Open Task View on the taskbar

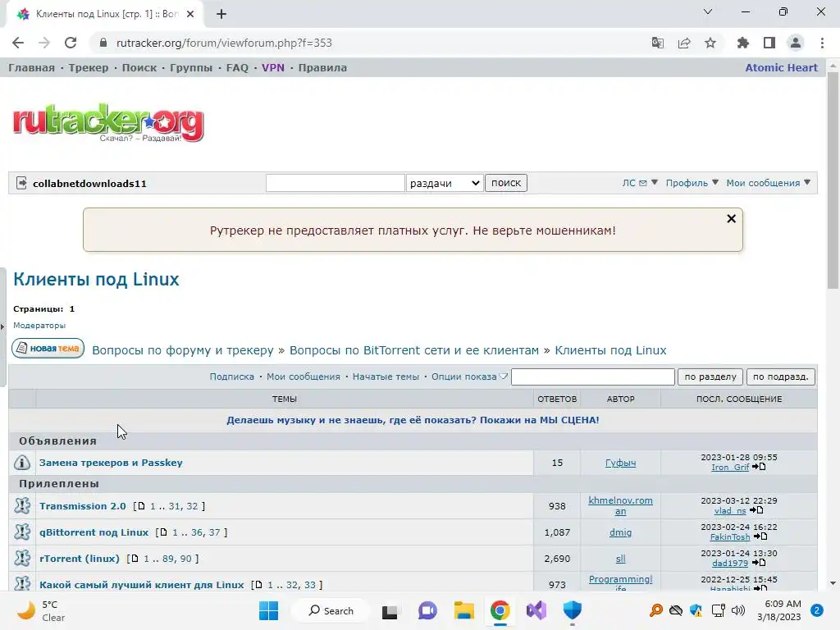390,611
